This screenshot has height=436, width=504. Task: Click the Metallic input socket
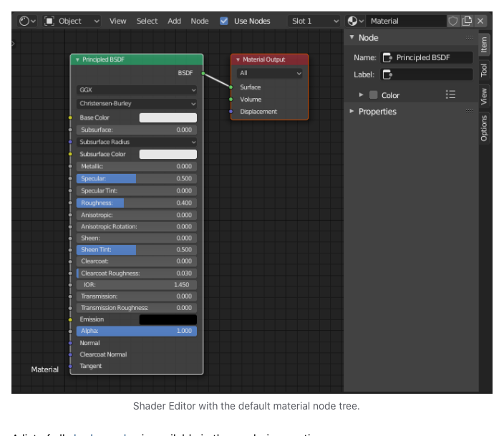point(70,166)
